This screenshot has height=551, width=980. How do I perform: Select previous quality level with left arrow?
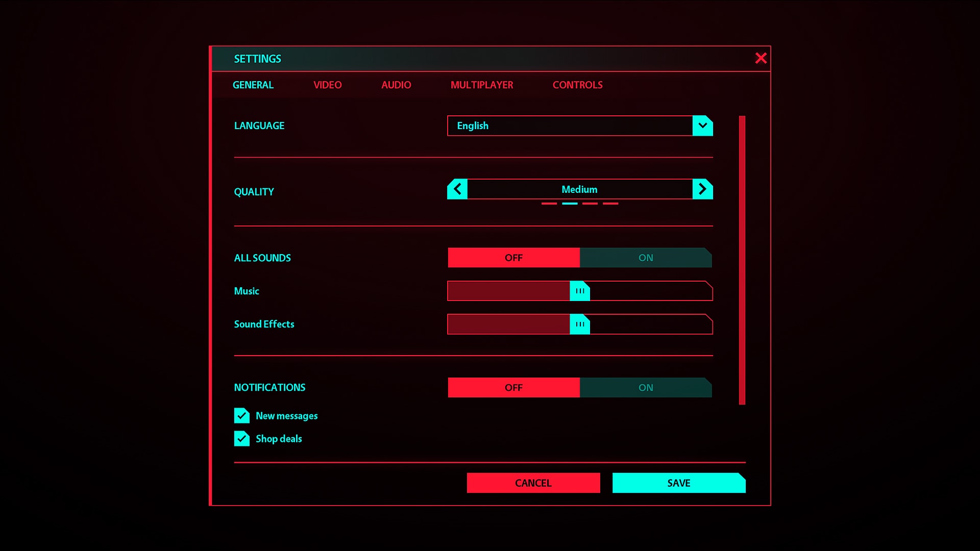click(x=457, y=189)
